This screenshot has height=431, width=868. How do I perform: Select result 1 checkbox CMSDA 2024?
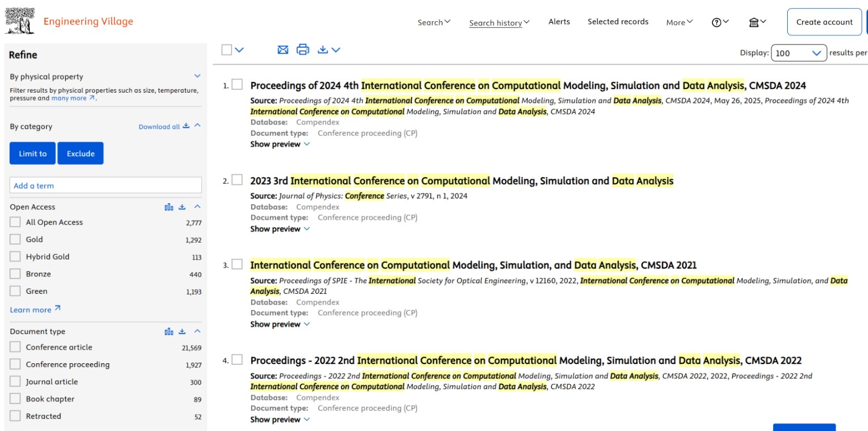[237, 85]
